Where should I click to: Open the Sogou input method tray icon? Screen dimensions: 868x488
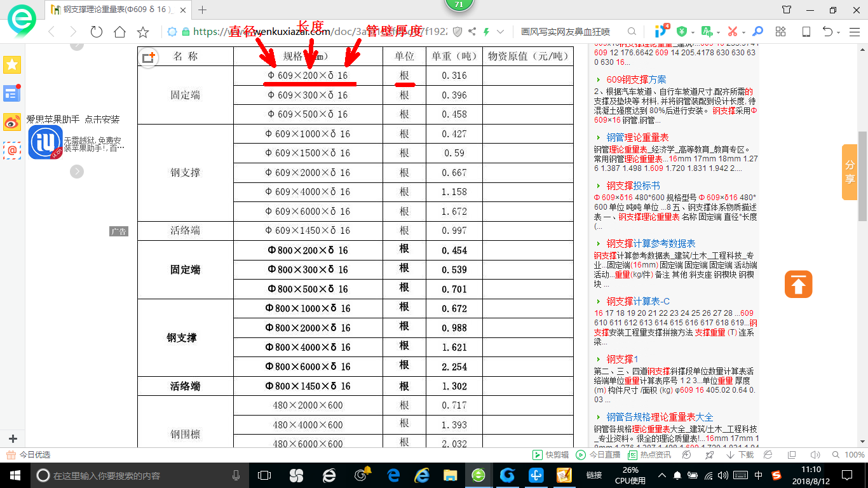click(776, 475)
